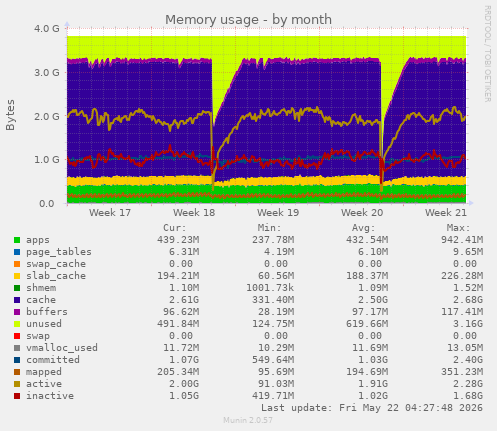Click the 'Min:' column header

(270, 228)
